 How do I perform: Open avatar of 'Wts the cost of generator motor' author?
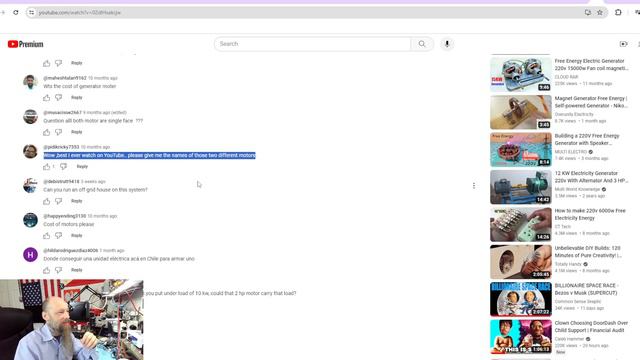click(30, 82)
